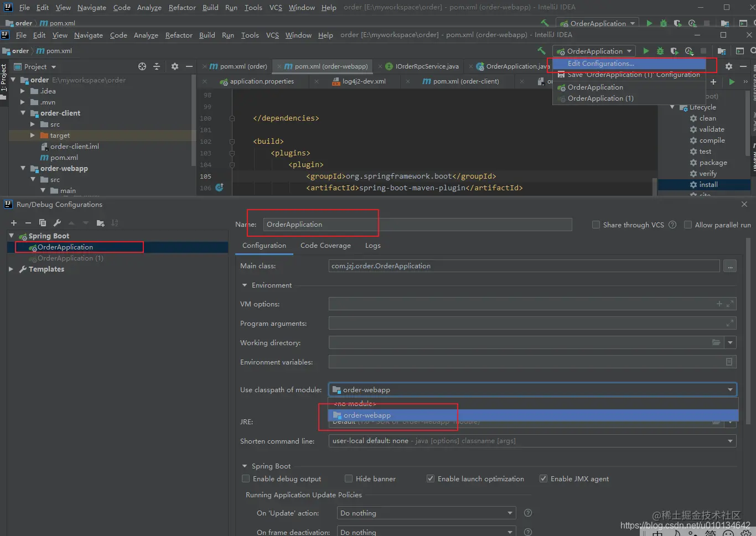The image size is (756, 536).
Task: Choose Save 'OrderApplication (1)' Configuration entry
Action: pyautogui.click(x=629, y=75)
